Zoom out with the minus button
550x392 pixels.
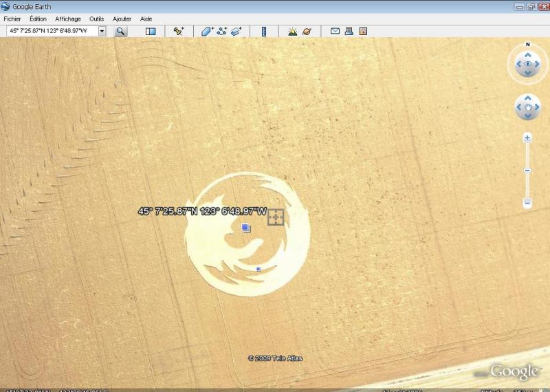click(527, 203)
